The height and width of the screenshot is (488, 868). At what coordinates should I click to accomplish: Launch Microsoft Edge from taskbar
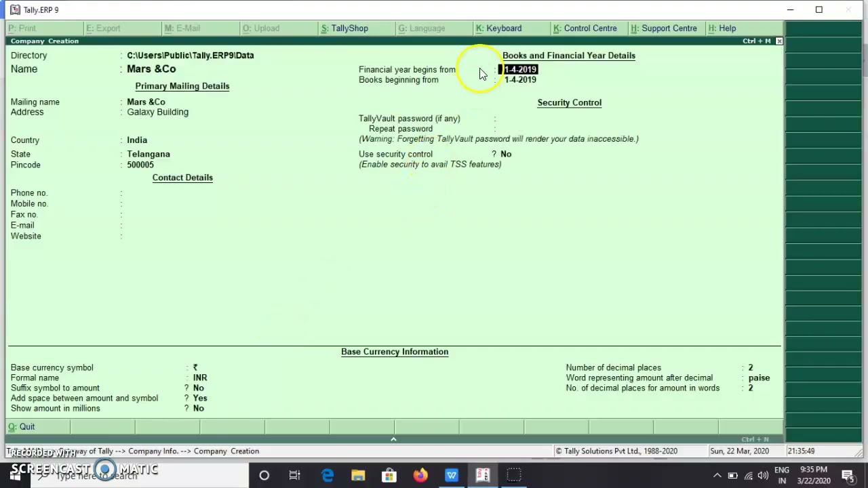pos(327,475)
